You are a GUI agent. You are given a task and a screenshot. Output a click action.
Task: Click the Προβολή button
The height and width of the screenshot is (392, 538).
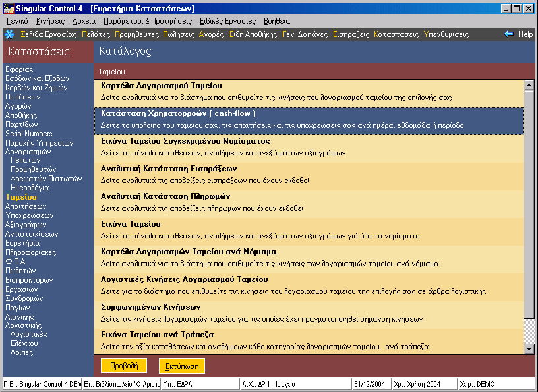click(x=124, y=366)
